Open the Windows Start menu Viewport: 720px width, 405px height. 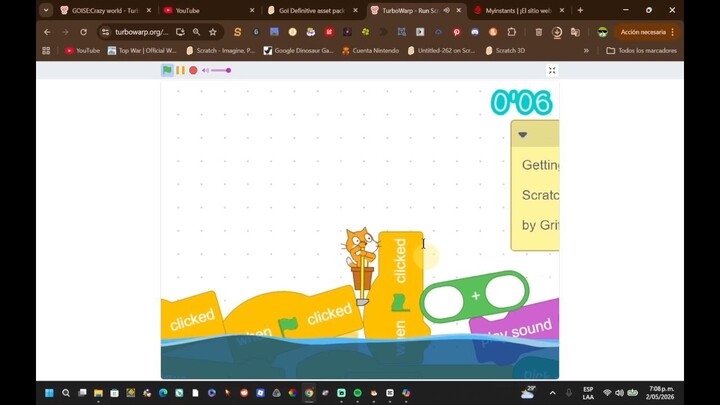[x=49, y=393]
